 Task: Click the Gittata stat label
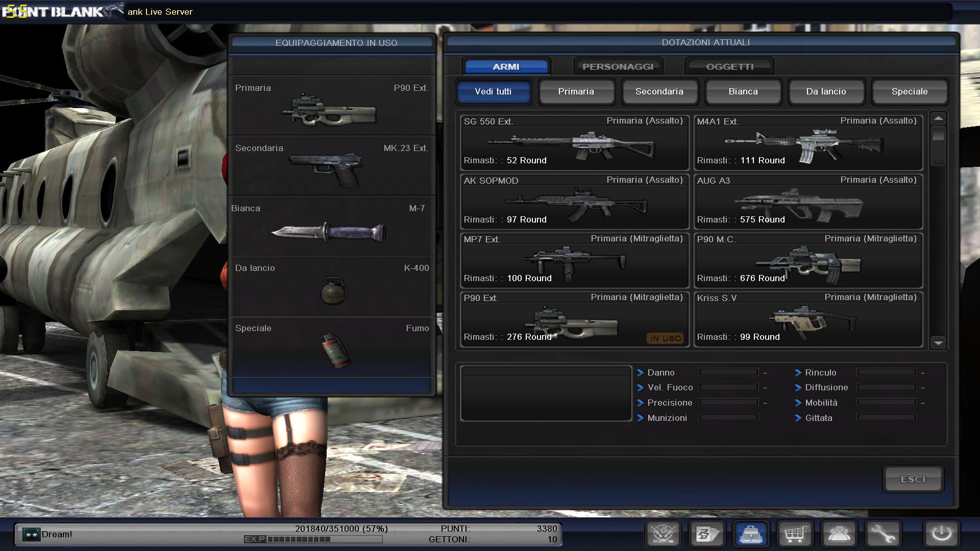tap(819, 418)
